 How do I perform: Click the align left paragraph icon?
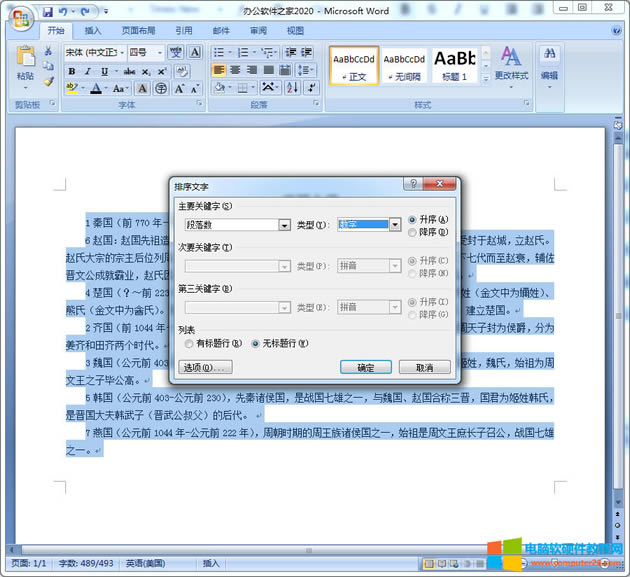point(219,71)
